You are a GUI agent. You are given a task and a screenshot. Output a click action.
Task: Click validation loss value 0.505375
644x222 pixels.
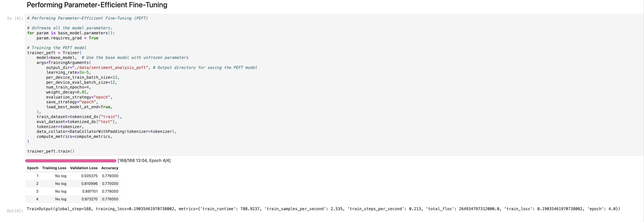[x=89, y=176]
